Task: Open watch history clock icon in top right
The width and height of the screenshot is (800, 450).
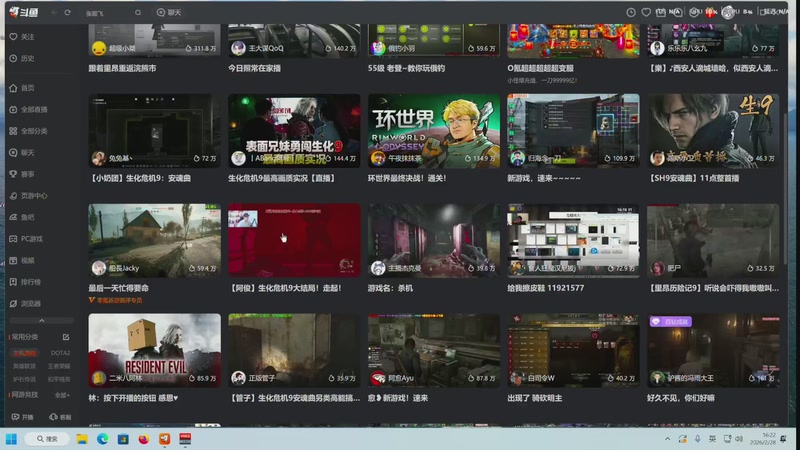Action: [x=631, y=12]
